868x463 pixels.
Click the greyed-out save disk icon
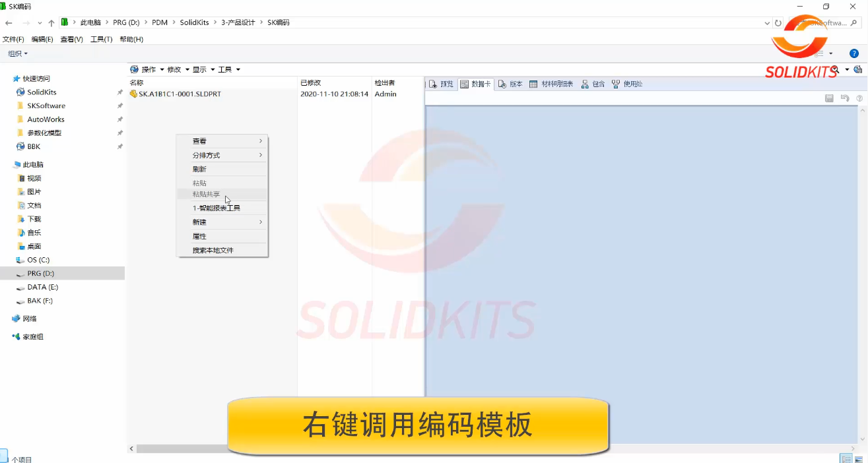[829, 98]
